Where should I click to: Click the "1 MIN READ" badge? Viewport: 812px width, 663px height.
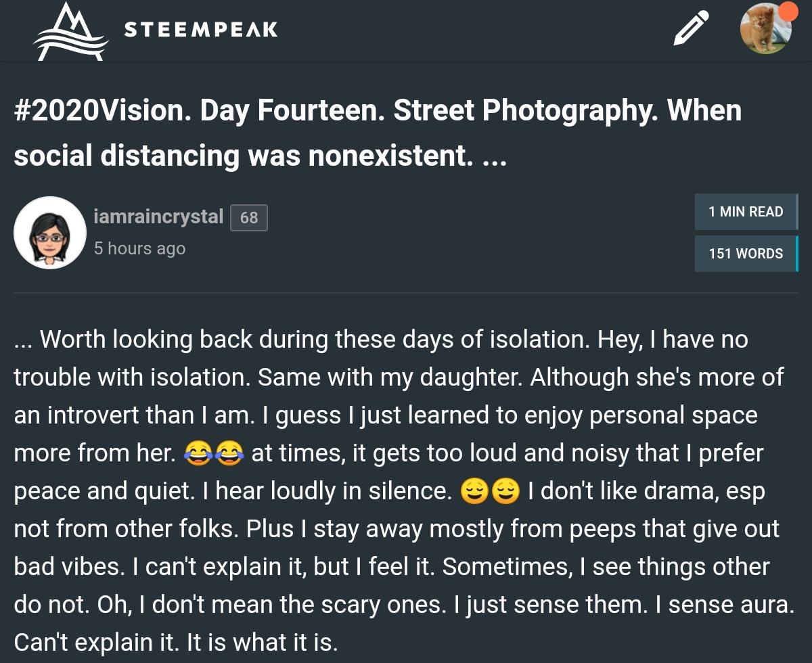coord(746,212)
